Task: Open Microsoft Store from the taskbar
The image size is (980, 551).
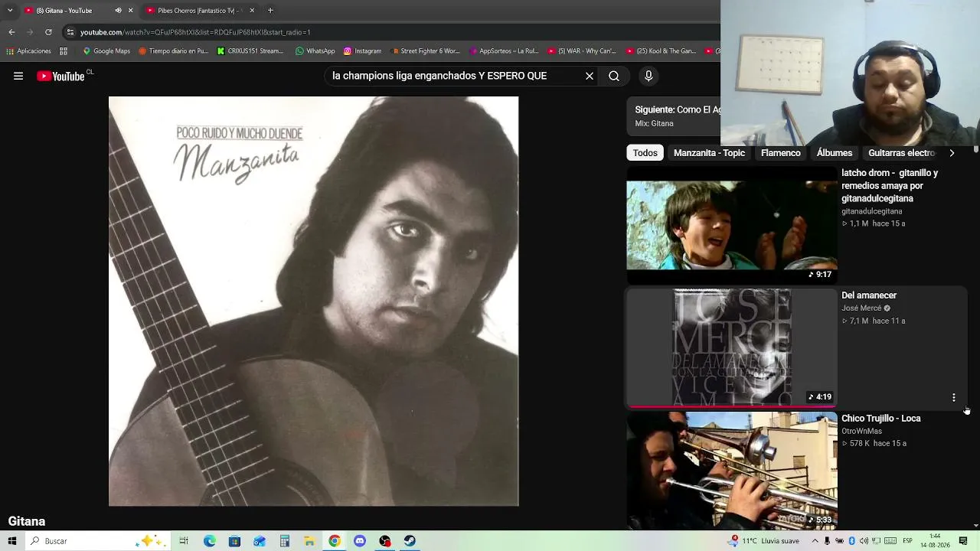Action: point(234,541)
